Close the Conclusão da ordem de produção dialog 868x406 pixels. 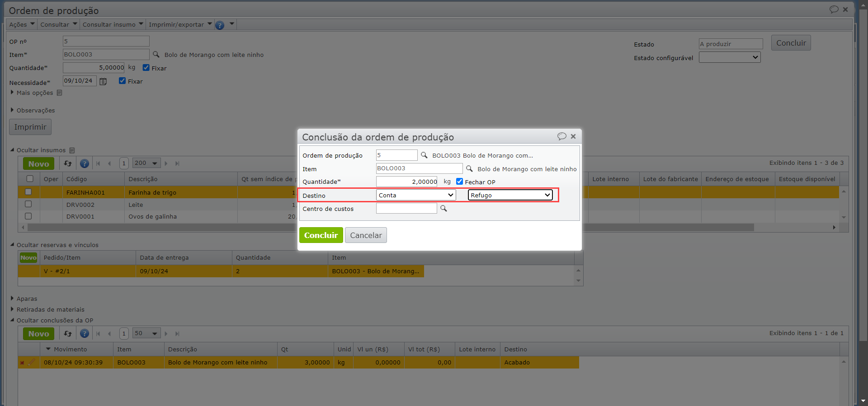(x=573, y=136)
